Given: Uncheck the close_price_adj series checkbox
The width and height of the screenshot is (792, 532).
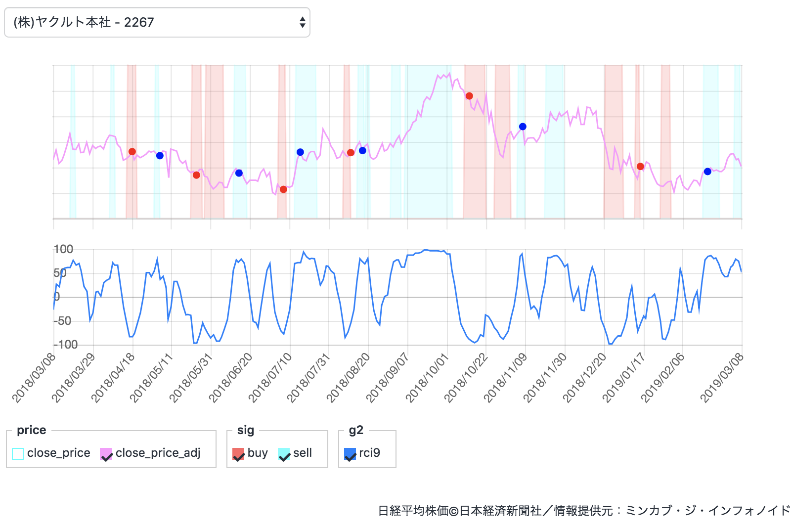Looking at the screenshot, I should [x=106, y=453].
